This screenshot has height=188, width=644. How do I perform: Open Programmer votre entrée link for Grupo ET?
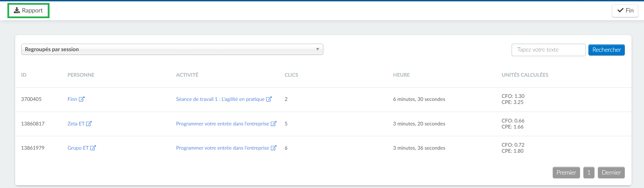coord(223,148)
